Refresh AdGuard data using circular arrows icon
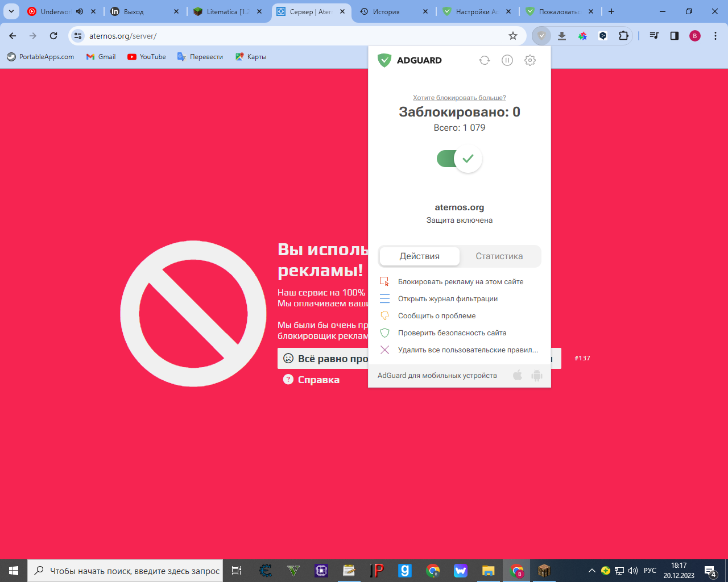Image resolution: width=728 pixels, height=582 pixels. (484, 60)
